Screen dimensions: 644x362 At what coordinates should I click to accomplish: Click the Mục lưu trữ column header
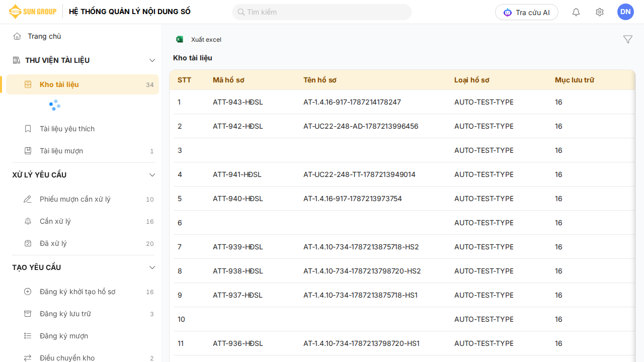pos(575,80)
